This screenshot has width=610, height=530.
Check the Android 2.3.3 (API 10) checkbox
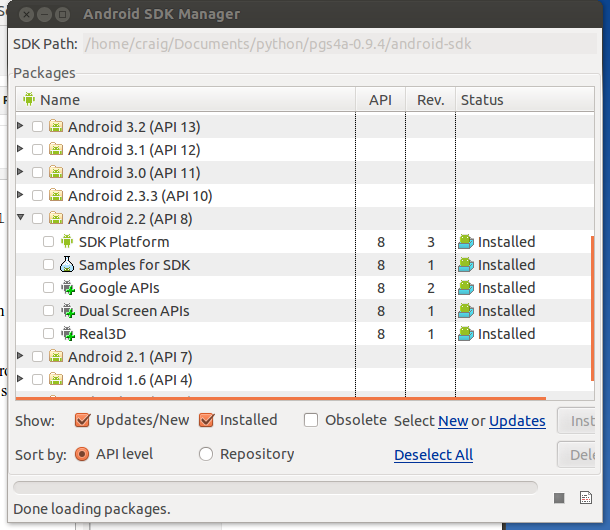37,195
